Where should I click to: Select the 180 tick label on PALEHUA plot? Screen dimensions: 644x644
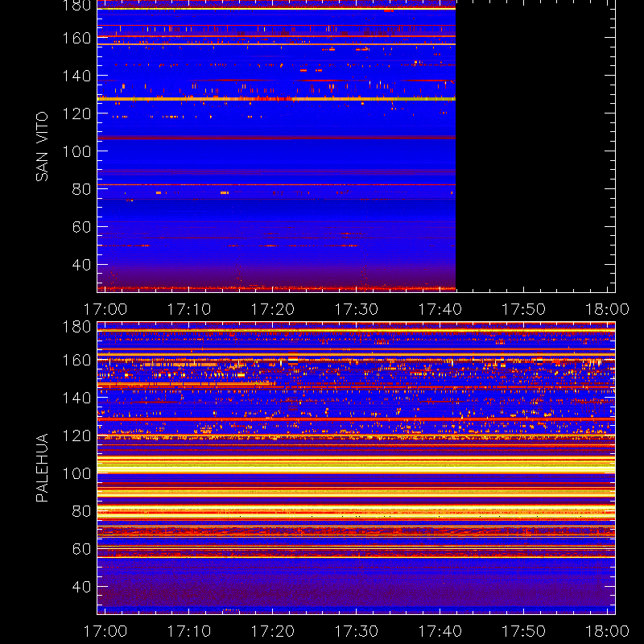pyautogui.click(x=76, y=327)
